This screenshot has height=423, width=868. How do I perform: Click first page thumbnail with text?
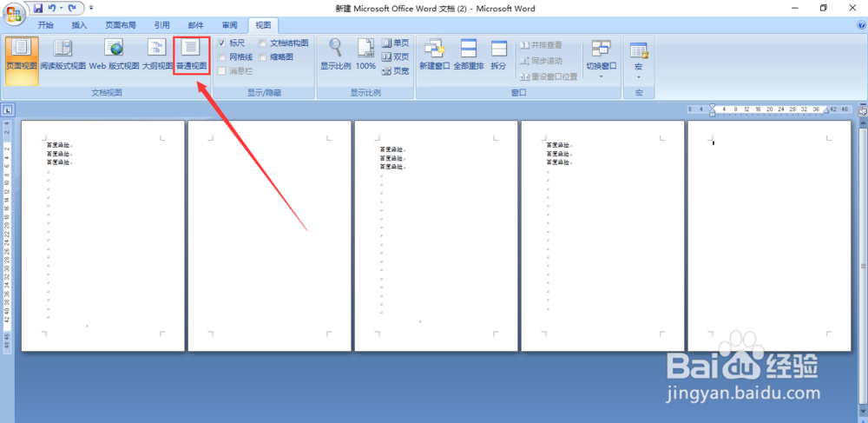click(x=103, y=235)
